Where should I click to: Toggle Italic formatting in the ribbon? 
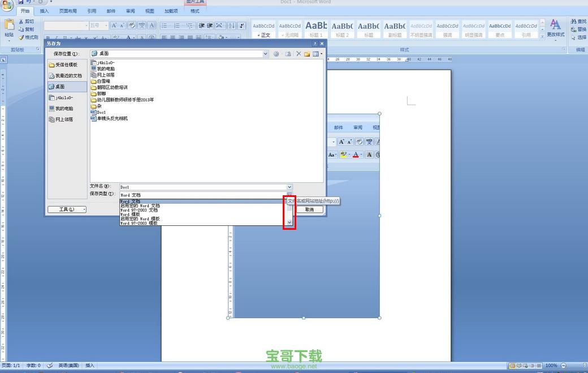[x=56, y=37]
